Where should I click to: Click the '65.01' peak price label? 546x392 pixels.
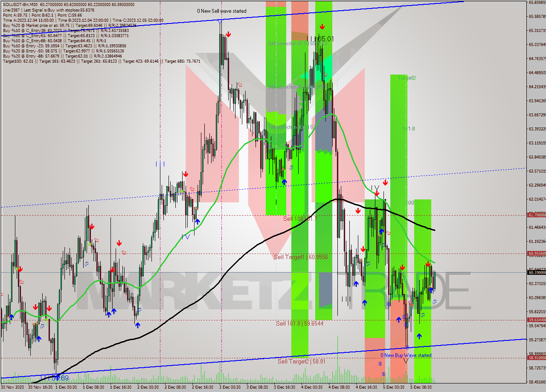pyautogui.click(x=326, y=39)
